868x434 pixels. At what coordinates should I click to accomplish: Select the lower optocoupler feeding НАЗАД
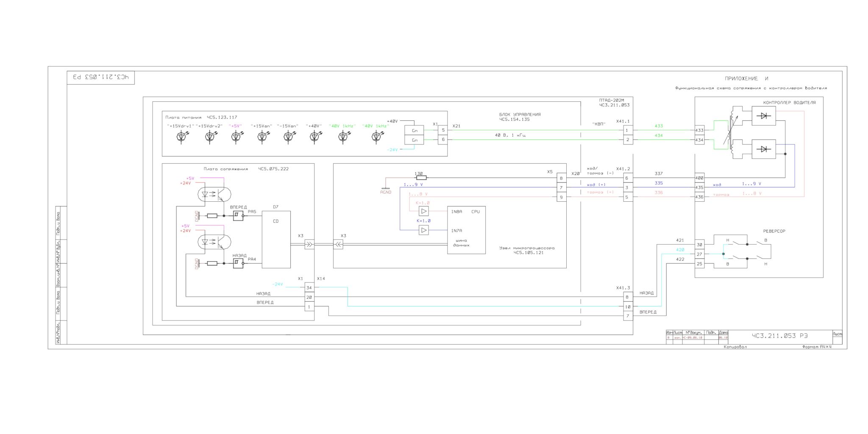point(214,242)
